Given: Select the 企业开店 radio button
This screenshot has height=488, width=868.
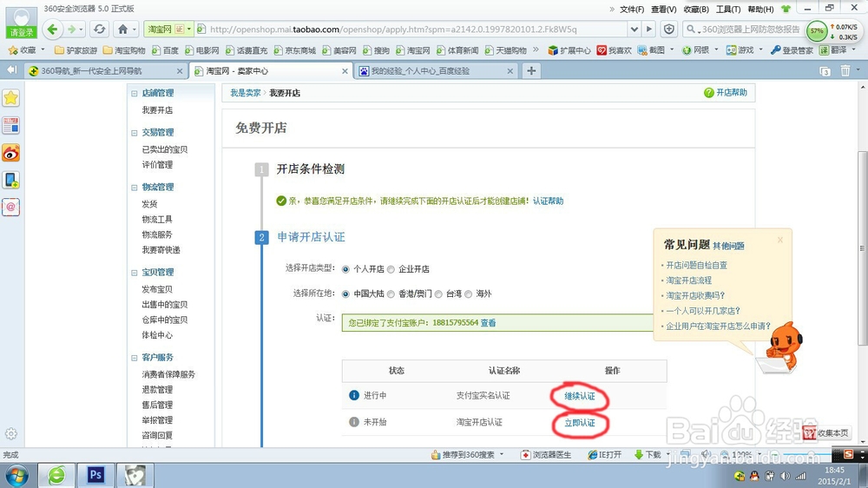Looking at the screenshot, I should click(391, 269).
